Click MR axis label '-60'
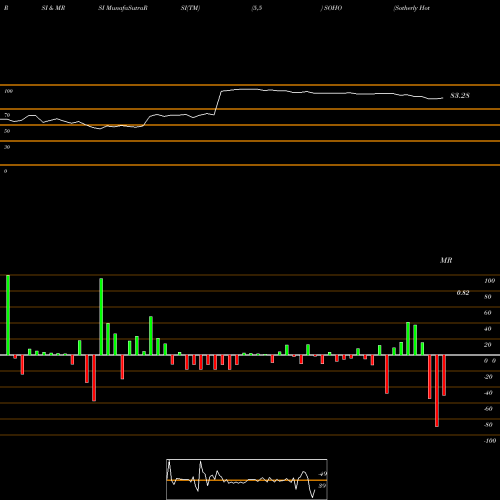The image size is (500, 500). point(488,409)
